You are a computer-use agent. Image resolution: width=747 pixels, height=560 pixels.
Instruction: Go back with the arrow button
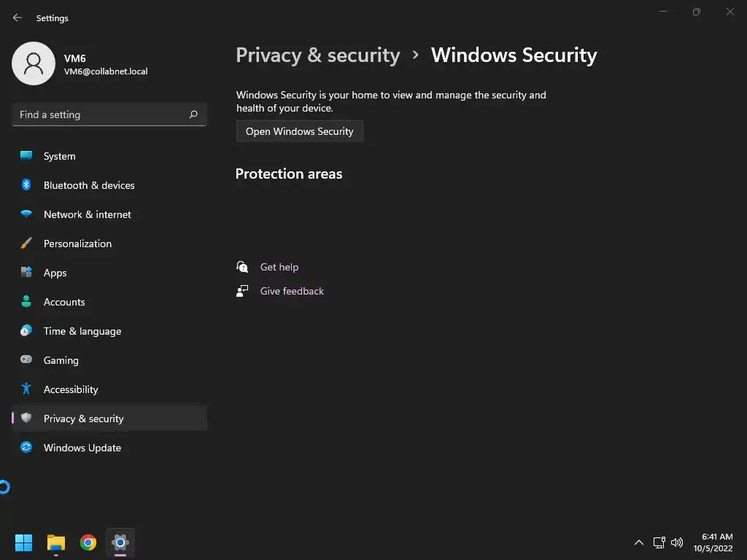[x=18, y=17]
